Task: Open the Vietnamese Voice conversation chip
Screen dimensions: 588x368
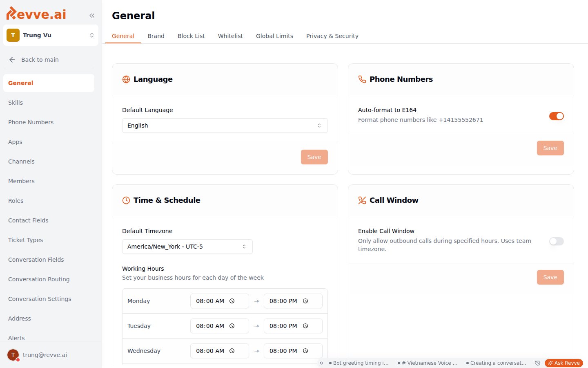Action: click(428, 363)
